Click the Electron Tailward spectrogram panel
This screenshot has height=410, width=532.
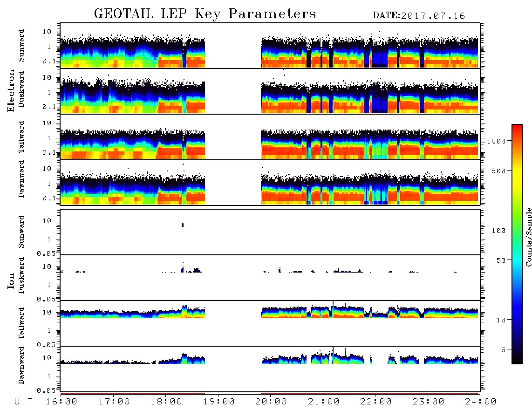coord(270,137)
